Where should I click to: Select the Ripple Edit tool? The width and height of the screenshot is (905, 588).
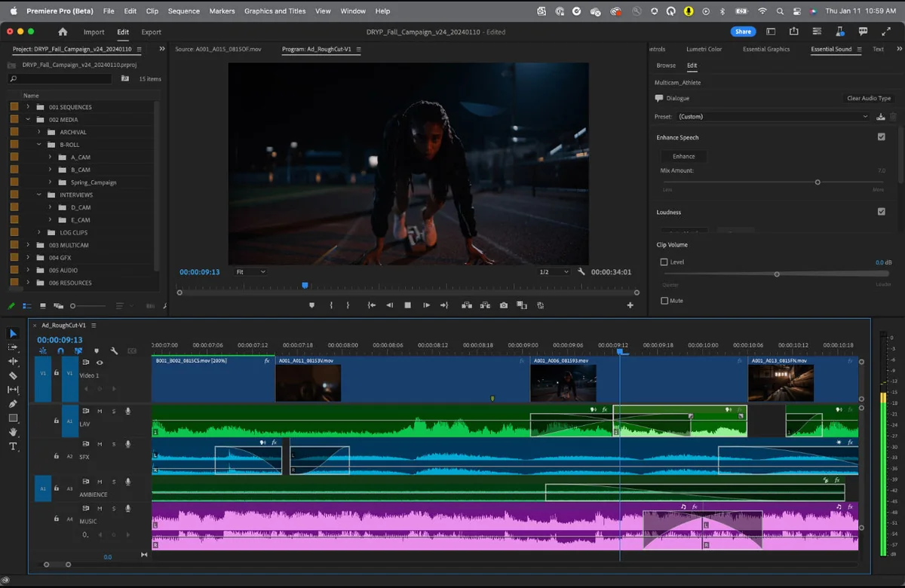13,361
